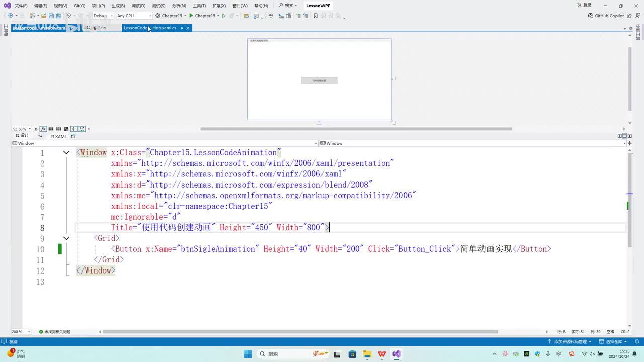Image resolution: width=644 pixels, height=362 pixels.
Task: Click the 简单动画实现 button in designer preview
Action: [319, 80]
